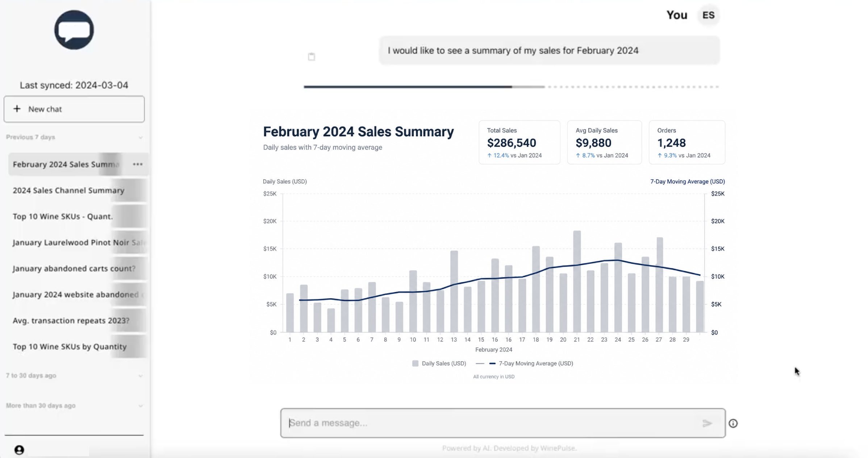
Task: Open the info icon beside message box
Action: [x=733, y=423]
